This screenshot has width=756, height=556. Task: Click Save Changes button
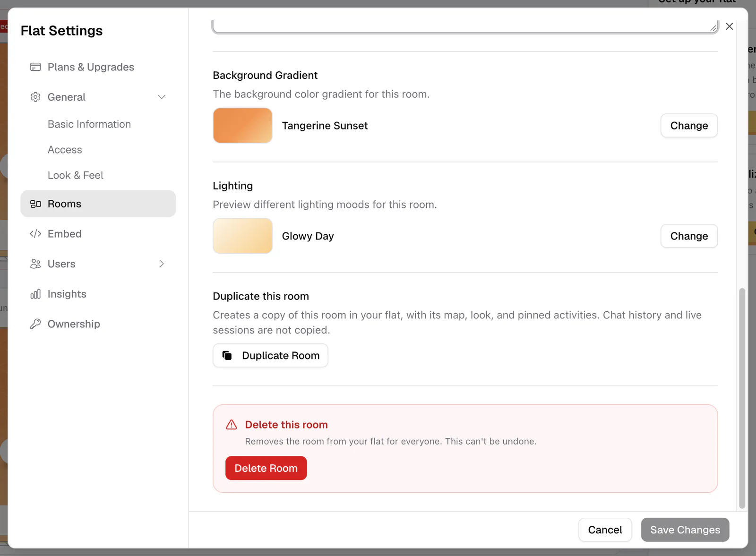pyautogui.click(x=685, y=530)
